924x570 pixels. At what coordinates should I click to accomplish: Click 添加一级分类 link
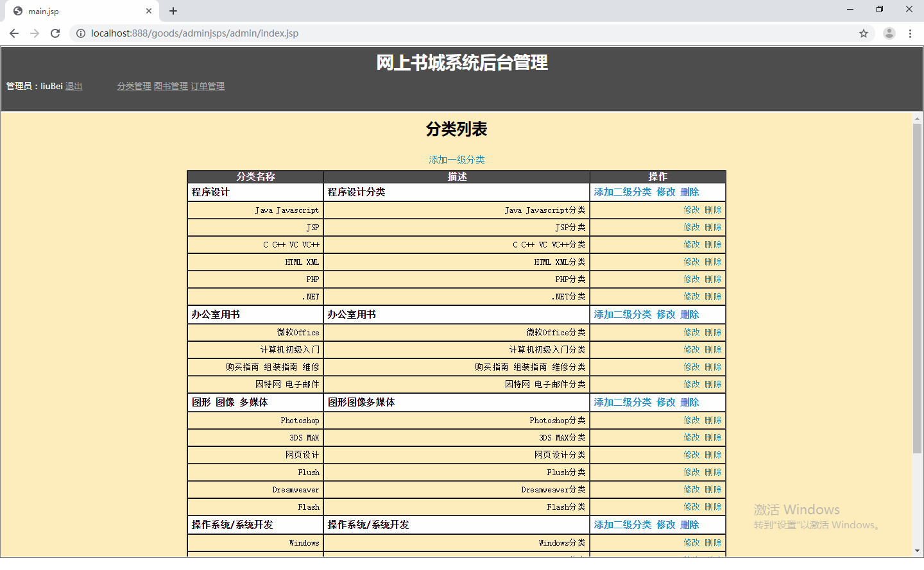pyautogui.click(x=457, y=160)
